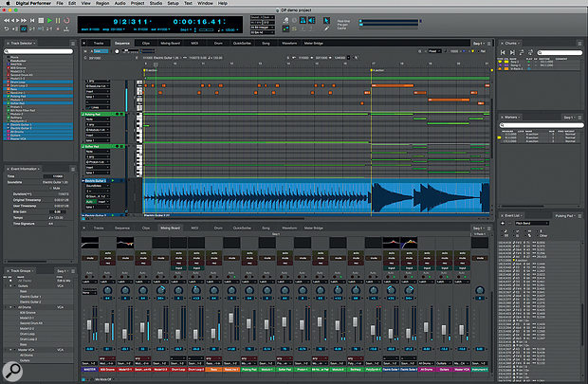Screen dimensions: 588x384
Task: Click the Track Selector search field
Action: point(39,51)
